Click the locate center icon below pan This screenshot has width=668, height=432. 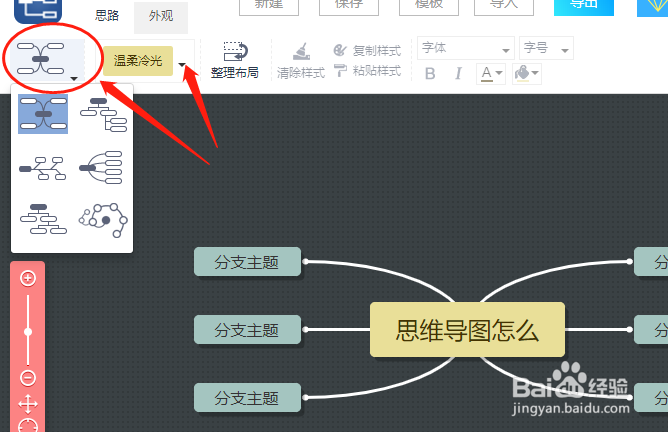click(28, 426)
